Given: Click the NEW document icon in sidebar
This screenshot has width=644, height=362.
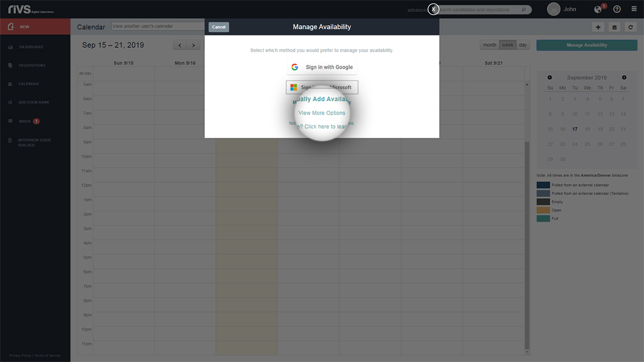Looking at the screenshot, I should [x=11, y=27].
